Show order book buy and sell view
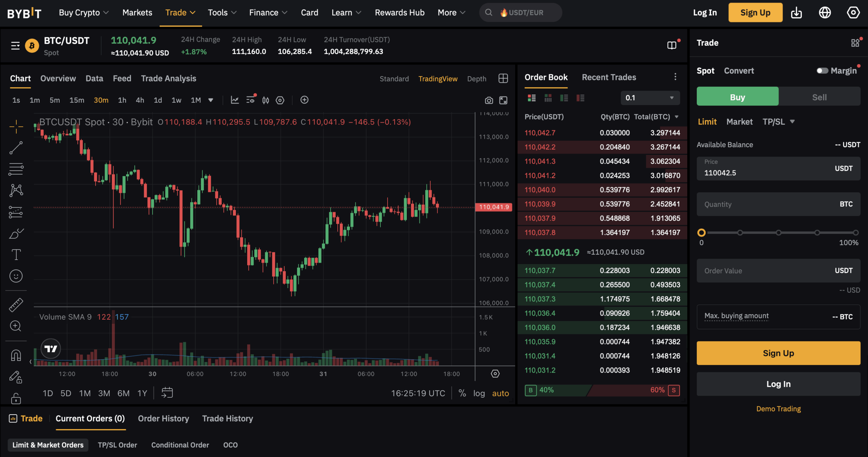 point(532,98)
